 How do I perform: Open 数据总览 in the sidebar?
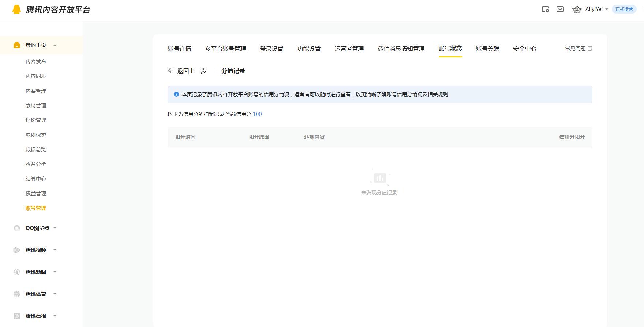click(x=36, y=149)
